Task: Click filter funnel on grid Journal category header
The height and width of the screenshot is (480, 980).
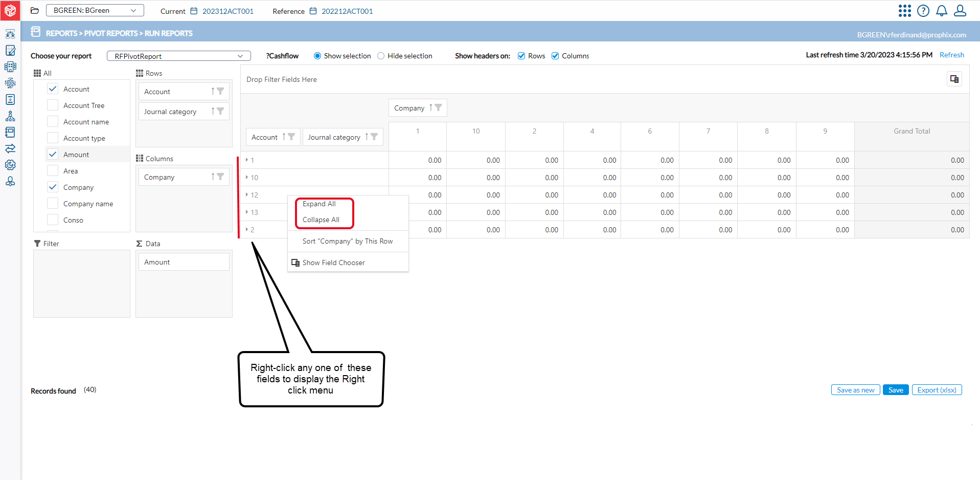Action: [x=374, y=137]
